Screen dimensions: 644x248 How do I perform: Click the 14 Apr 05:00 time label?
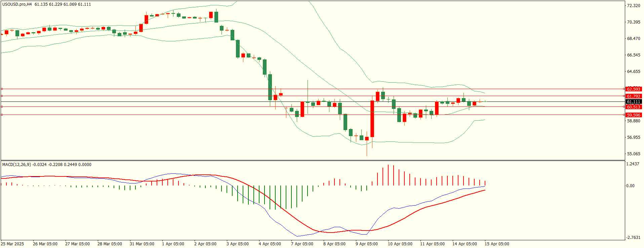tap(465, 244)
